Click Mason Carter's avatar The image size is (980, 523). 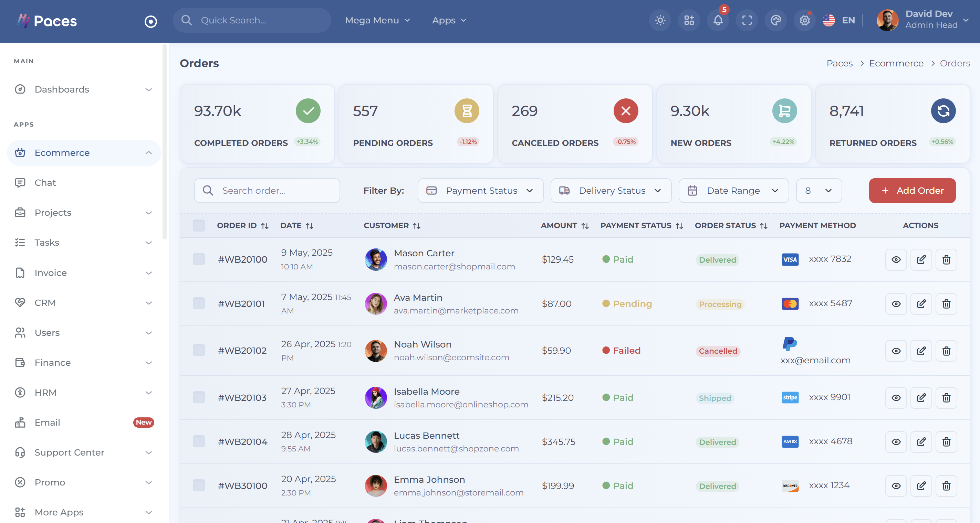(x=376, y=259)
